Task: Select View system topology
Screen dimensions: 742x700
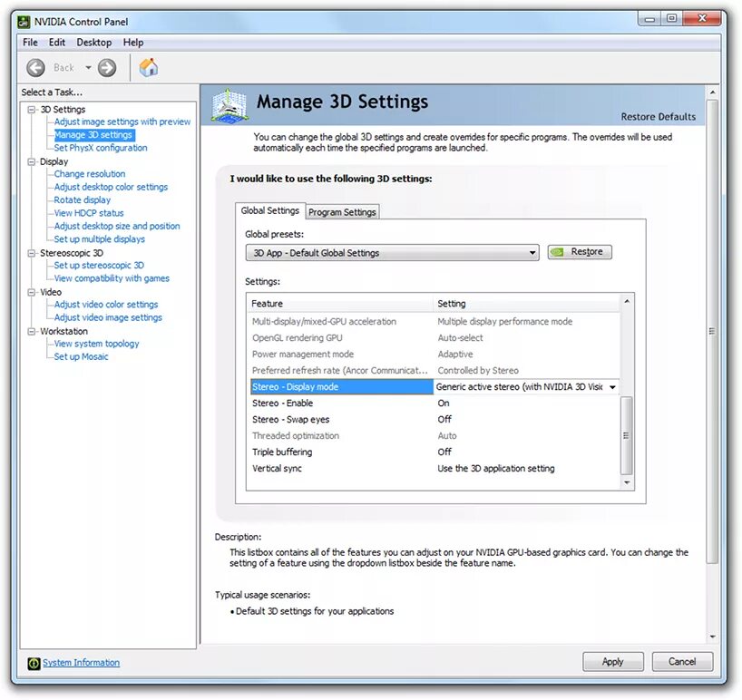Action: (96, 344)
